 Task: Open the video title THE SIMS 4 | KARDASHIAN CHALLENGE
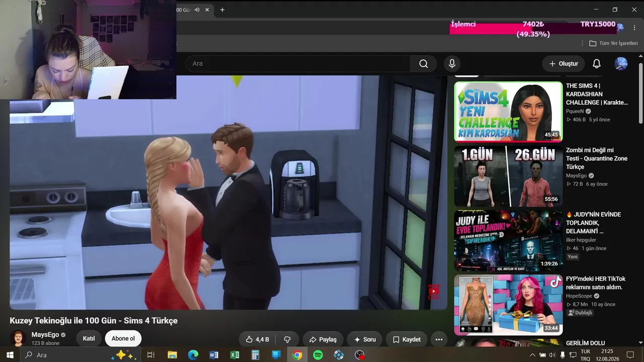[x=597, y=94]
